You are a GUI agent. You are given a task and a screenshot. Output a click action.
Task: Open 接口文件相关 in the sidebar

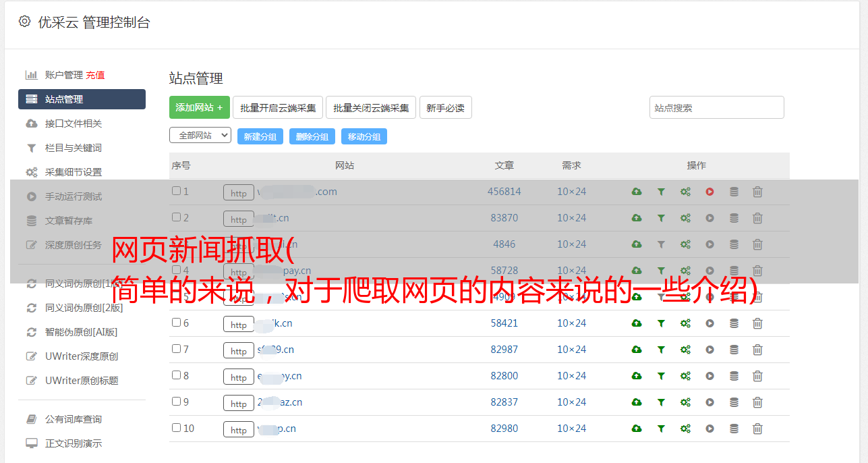(74, 124)
